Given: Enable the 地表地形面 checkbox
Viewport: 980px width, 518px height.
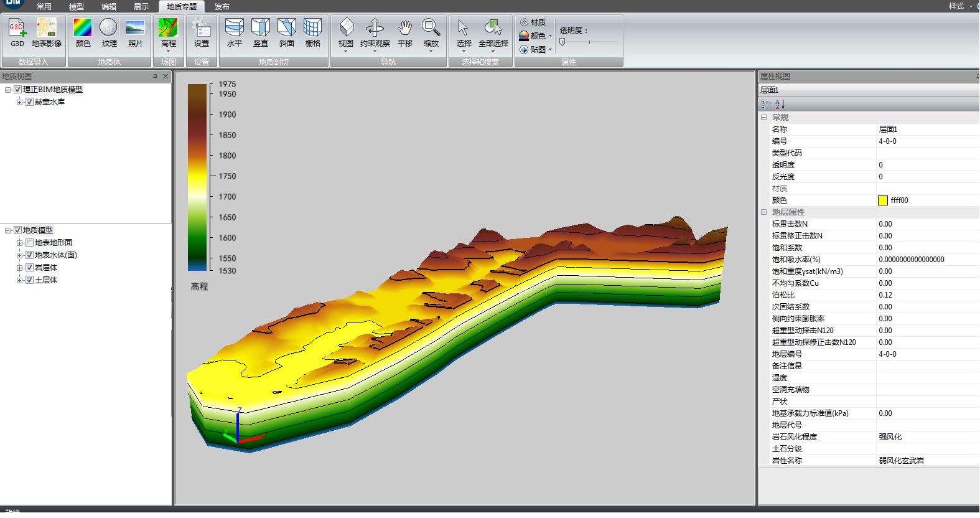Looking at the screenshot, I should [29, 243].
